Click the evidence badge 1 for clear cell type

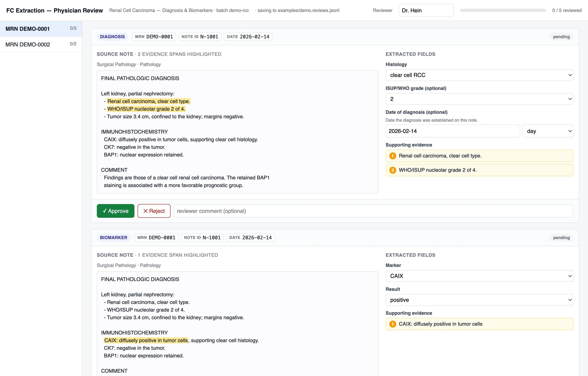pos(393,156)
